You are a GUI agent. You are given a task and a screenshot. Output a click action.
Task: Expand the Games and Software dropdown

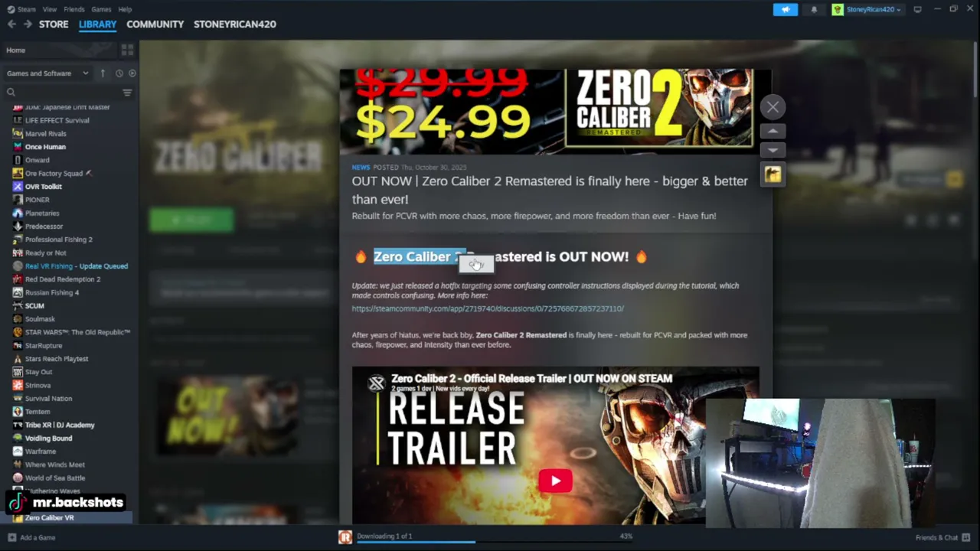(47, 73)
